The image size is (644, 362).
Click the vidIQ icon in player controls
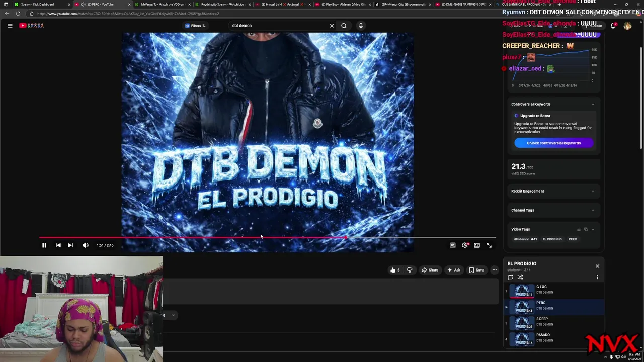click(x=453, y=245)
